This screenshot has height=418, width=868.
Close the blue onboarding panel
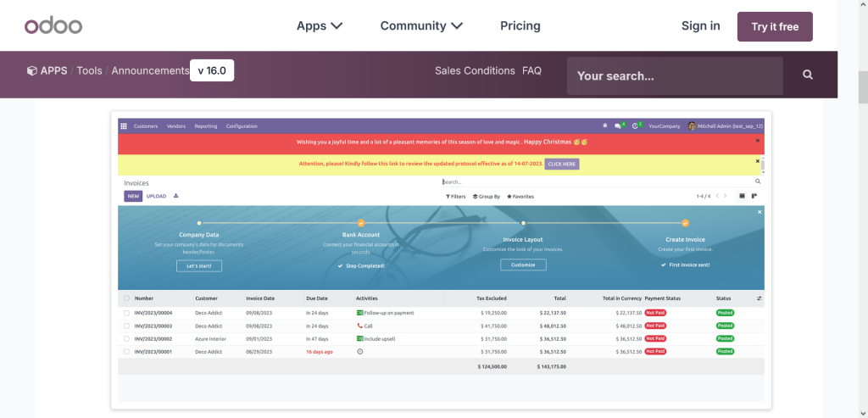759,212
